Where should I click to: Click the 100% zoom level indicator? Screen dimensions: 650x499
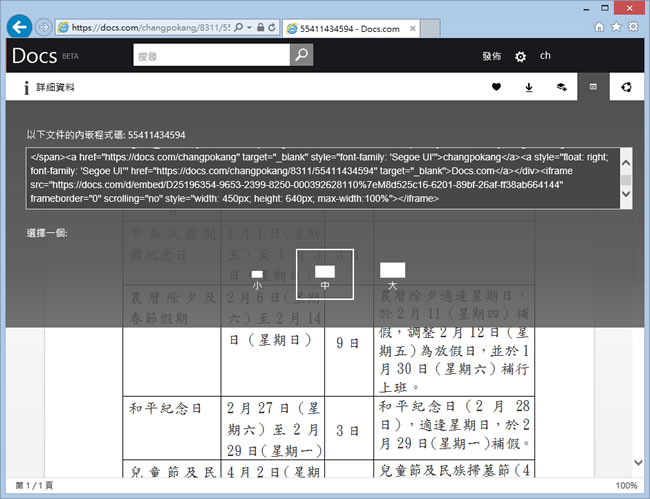click(x=626, y=485)
